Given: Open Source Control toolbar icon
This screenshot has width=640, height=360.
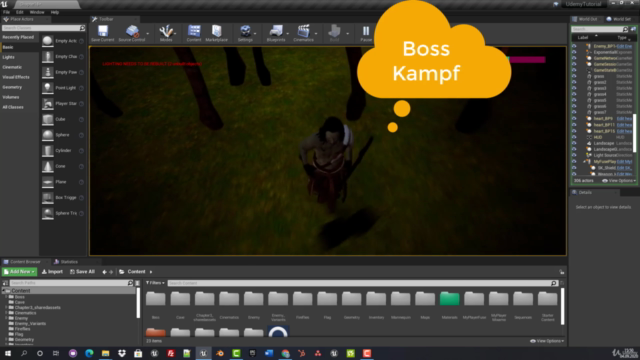Looking at the screenshot, I should point(131,33).
